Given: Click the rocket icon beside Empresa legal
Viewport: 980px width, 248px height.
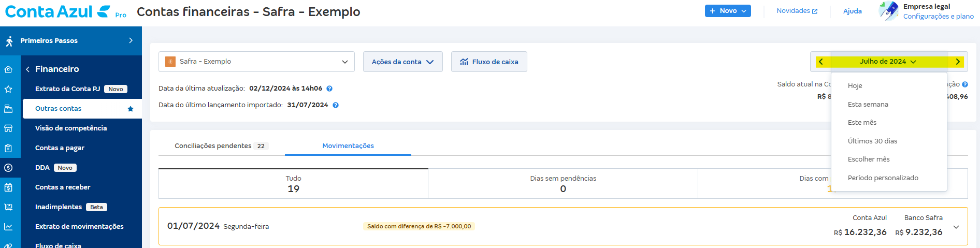Looking at the screenshot, I should click(889, 11).
